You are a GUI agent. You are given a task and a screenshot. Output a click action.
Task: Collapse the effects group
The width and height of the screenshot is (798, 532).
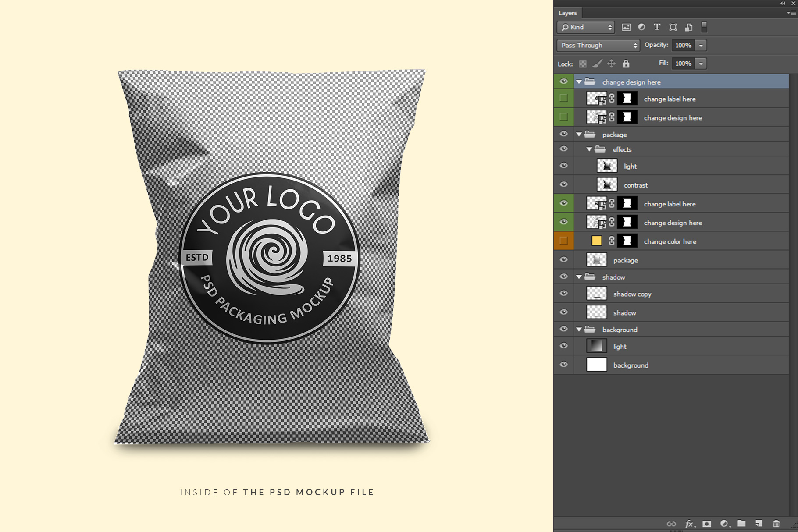(589, 149)
